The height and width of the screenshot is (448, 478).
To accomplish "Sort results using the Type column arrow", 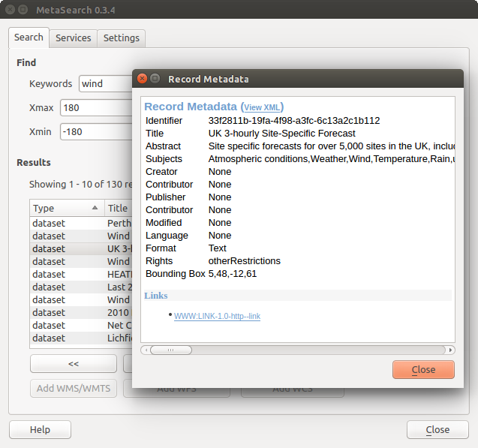I will [95, 208].
